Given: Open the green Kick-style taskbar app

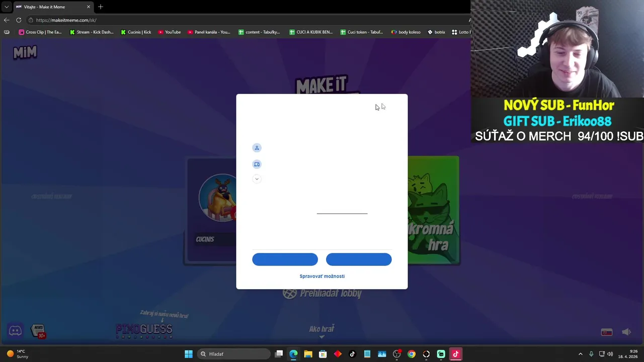Looking at the screenshot, I should click(441, 354).
